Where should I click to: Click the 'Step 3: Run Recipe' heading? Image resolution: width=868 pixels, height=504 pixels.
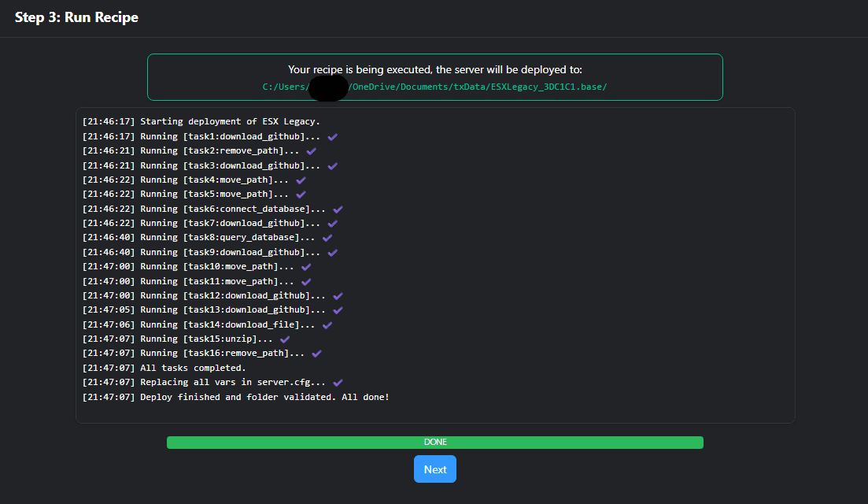76,17
